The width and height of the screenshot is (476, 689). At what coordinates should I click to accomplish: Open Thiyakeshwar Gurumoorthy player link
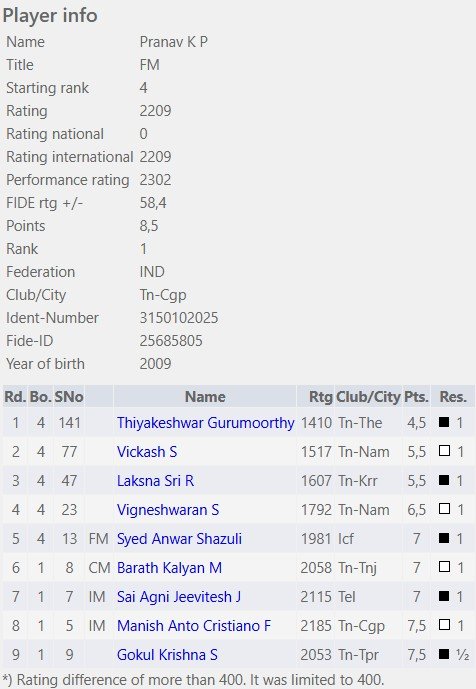tap(205, 423)
